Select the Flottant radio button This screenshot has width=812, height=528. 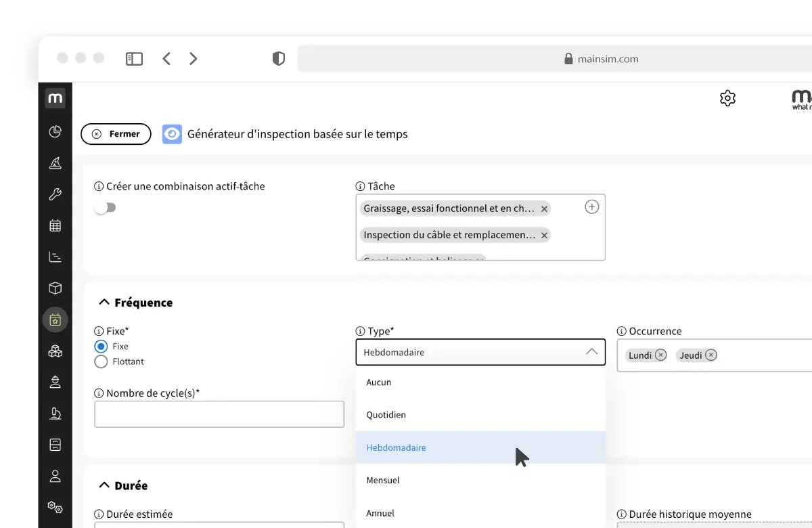101,361
